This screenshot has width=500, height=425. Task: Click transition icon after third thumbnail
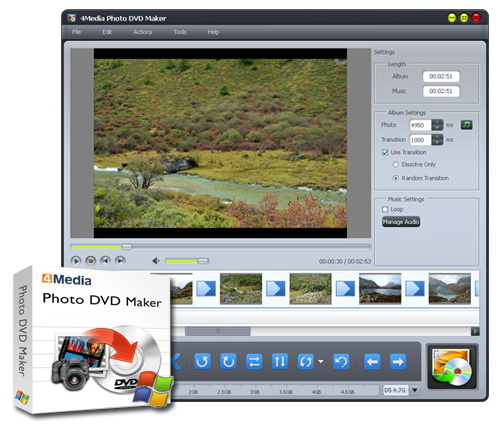pos(345,289)
